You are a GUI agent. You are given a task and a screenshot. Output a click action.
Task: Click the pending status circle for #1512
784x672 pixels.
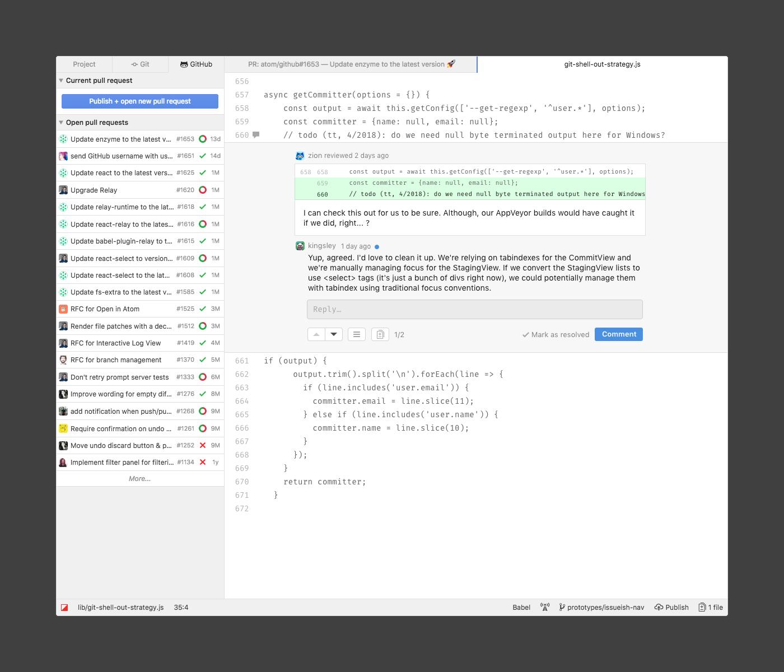click(x=203, y=326)
